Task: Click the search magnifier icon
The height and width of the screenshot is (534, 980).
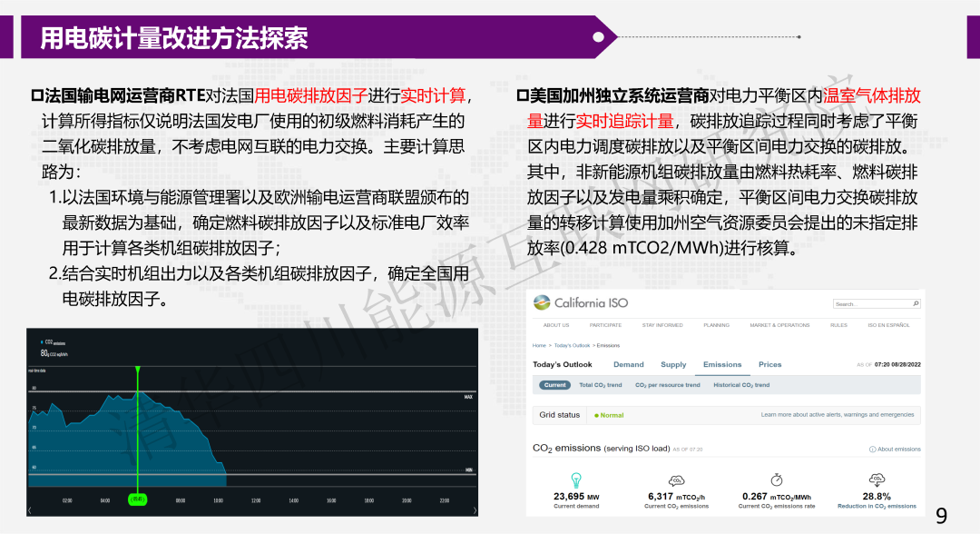Action: coord(916,304)
